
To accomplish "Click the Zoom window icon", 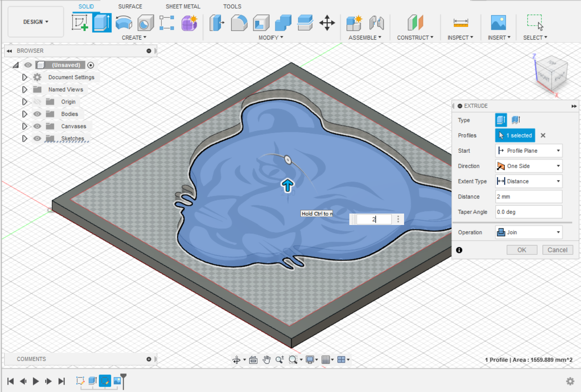I will pos(293,360).
